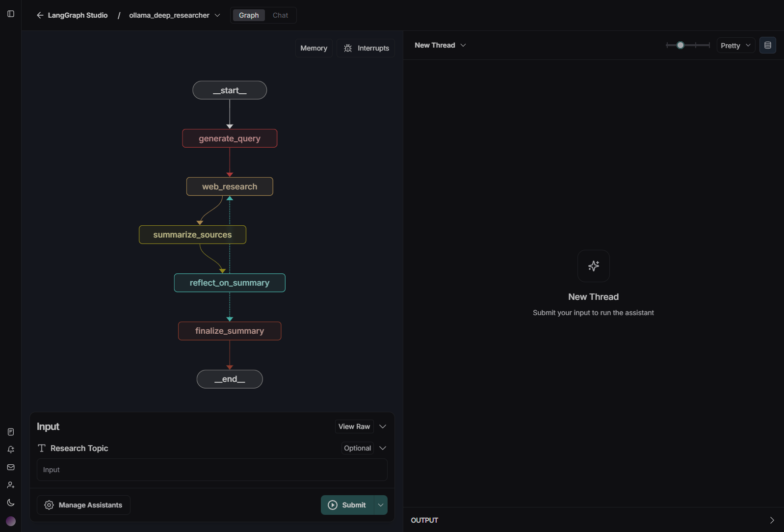Select the web_research graph node

pos(230,186)
